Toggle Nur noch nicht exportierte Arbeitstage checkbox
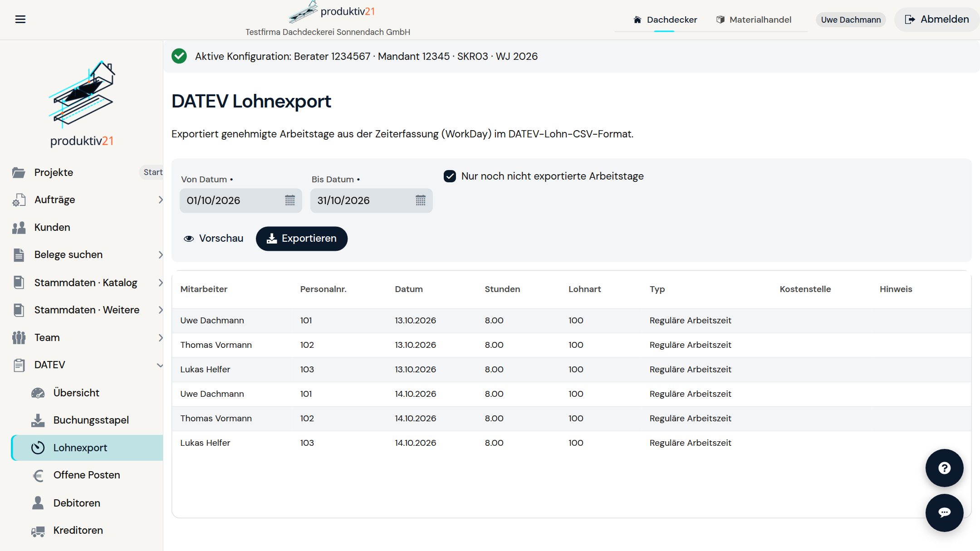This screenshot has width=980, height=551. tap(450, 176)
